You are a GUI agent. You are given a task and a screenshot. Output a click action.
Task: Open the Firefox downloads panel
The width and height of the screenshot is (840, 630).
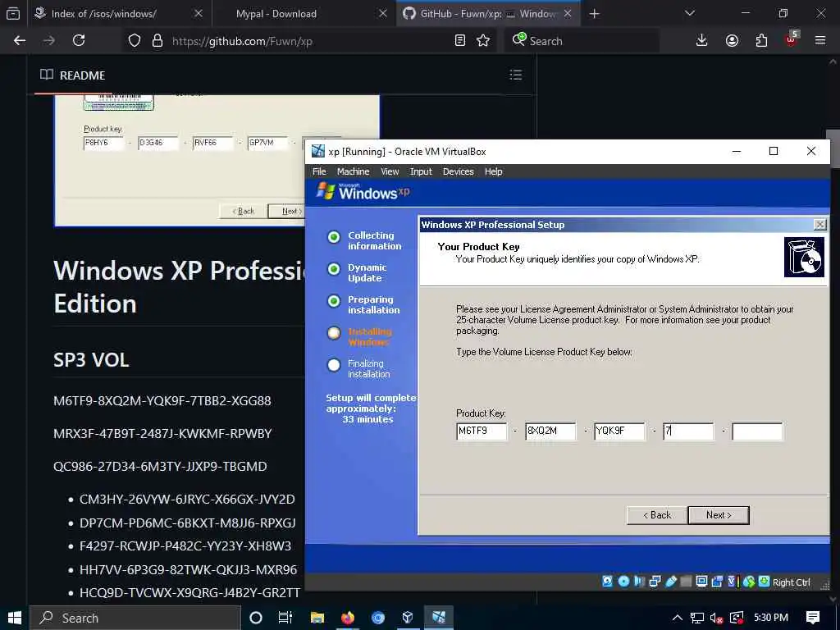[702, 41]
